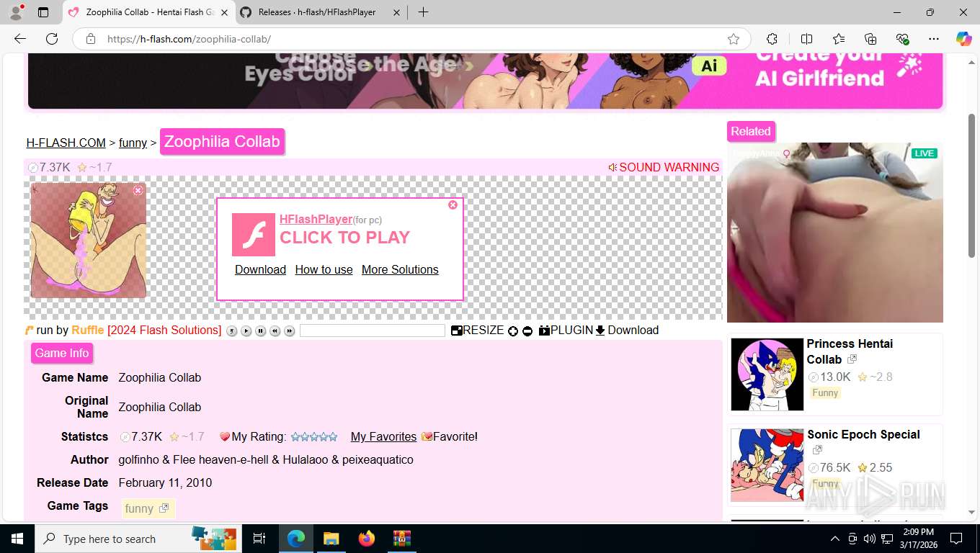Reload the page with refresh icon
980x553 pixels.
52,39
